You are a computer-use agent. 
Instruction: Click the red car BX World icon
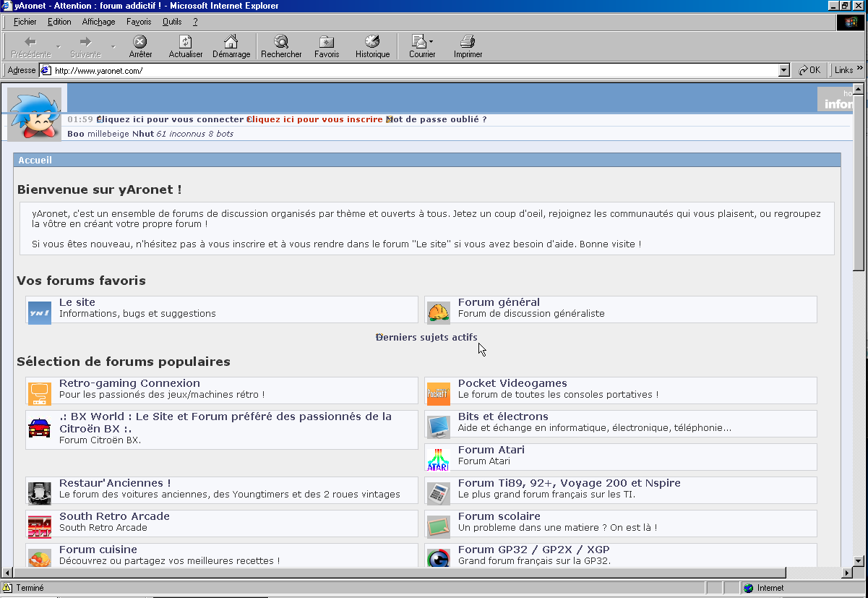click(x=39, y=427)
